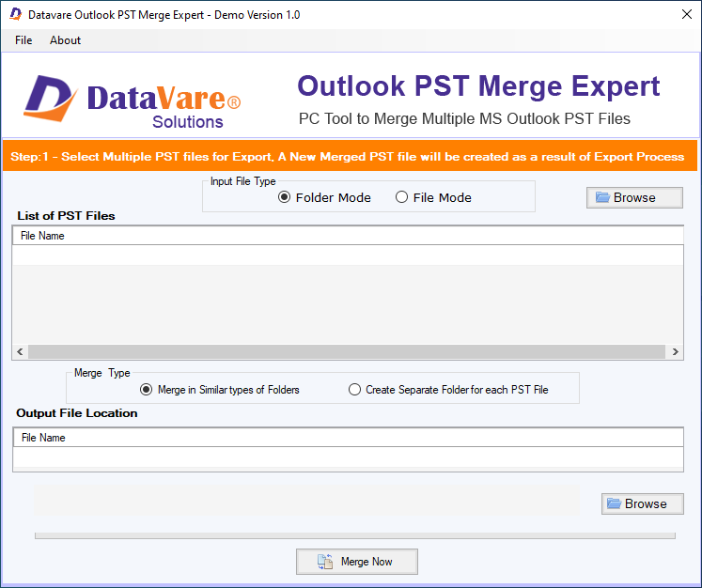Image resolution: width=702 pixels, height=588 pixels.
Task: Click the folder icon on the input Browse button
Action: pyautogui.click(x=602, y=197)
